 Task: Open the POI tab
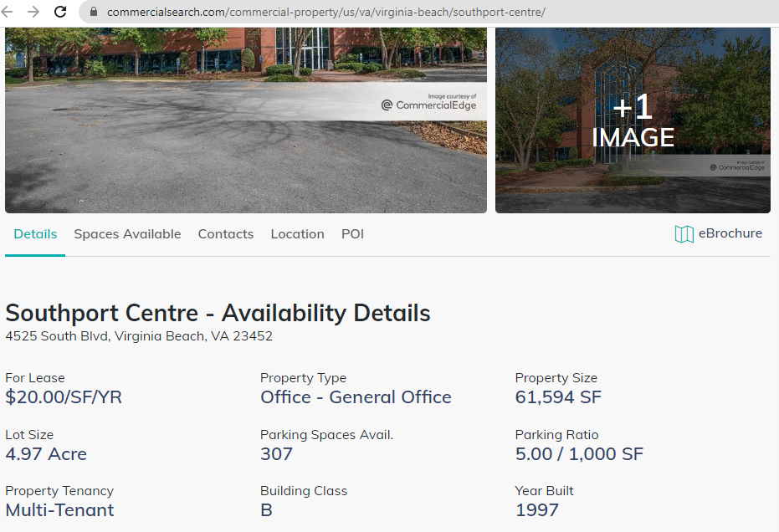(x=352, y=234)
